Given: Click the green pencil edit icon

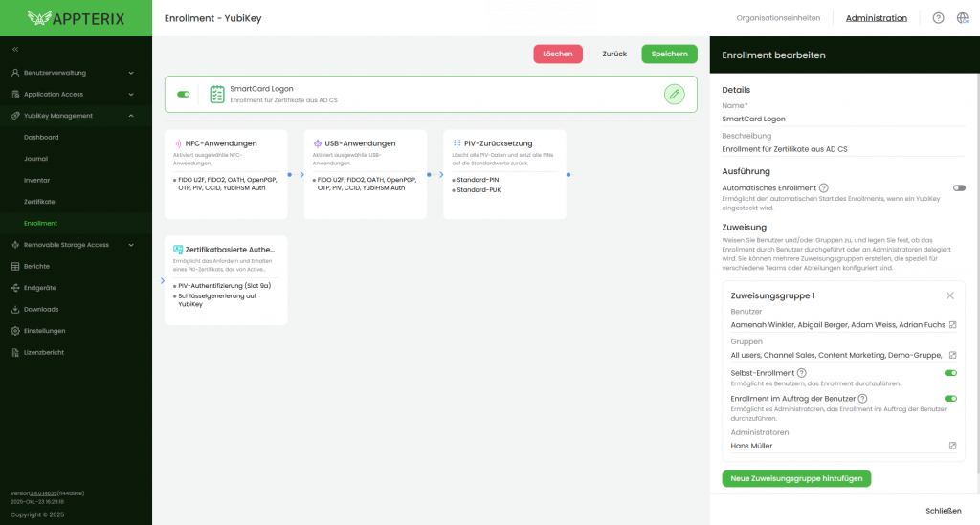Looking at the screenshot, I should 675,94.
